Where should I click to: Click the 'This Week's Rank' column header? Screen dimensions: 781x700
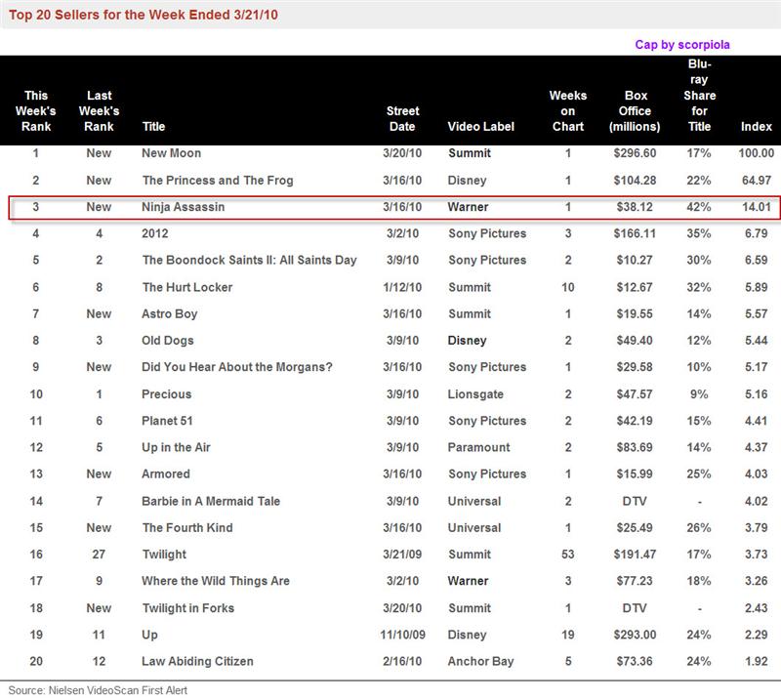tap(36, 110)
